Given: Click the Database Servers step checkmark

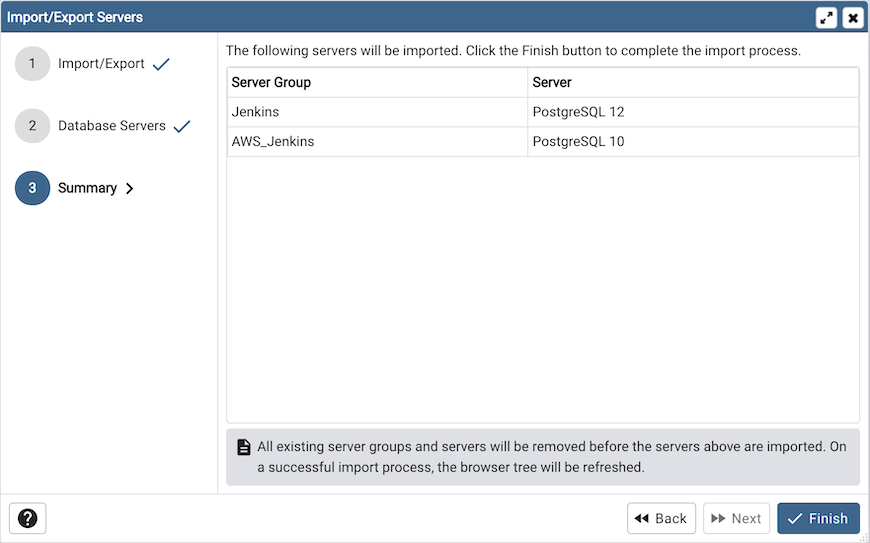Looking at the screenshot, I should [x=182, y=126].
